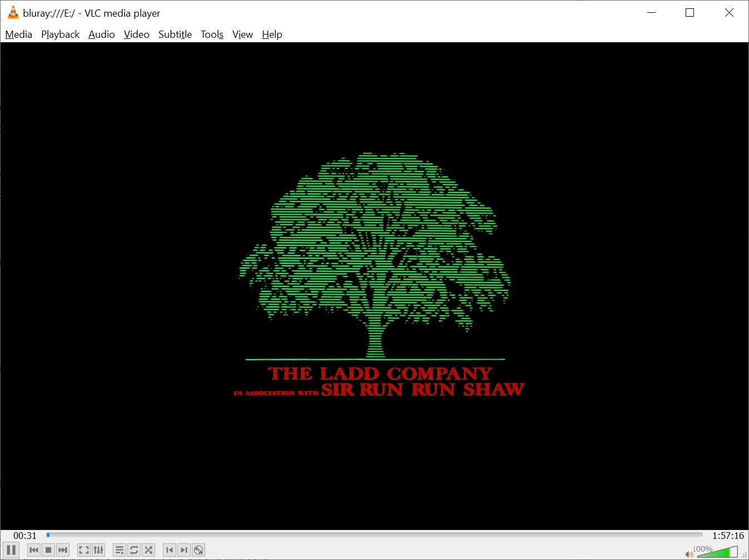Skip to next media item
Image resolution: width=749 pixels, height=560 pixels.
pyautogui.click(x=63, y=550)
